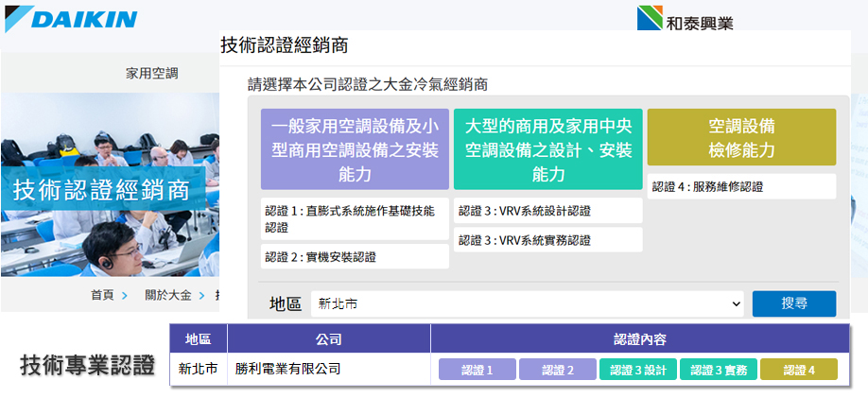Click the 地區 column header

(x=199, y=338)
